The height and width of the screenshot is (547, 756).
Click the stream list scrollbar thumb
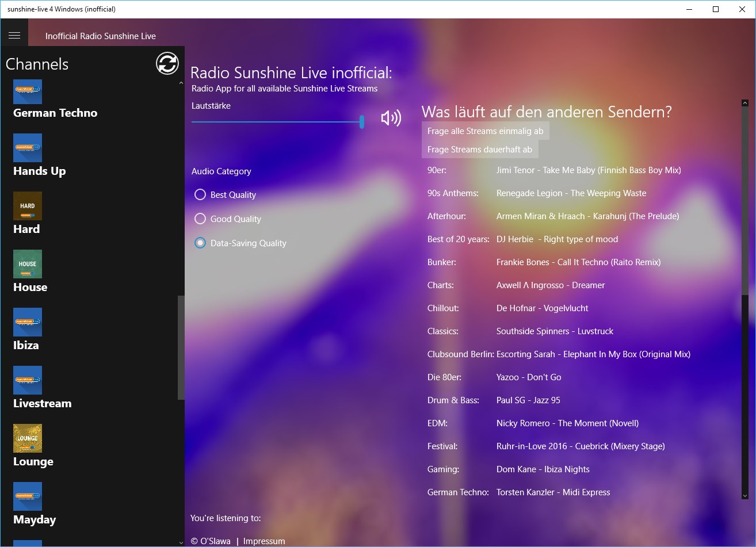(744, 201)
